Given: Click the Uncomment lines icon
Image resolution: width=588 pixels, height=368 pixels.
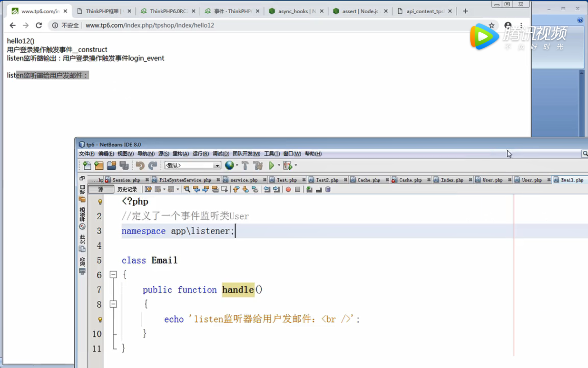Looking at the screenshot, I should click(x=319, y=189).
